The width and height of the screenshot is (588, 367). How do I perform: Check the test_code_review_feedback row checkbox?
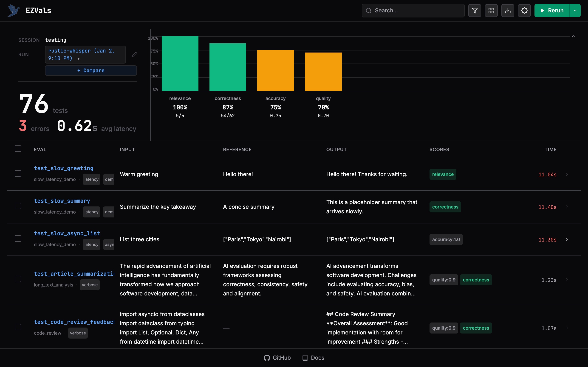pos(18,327)
